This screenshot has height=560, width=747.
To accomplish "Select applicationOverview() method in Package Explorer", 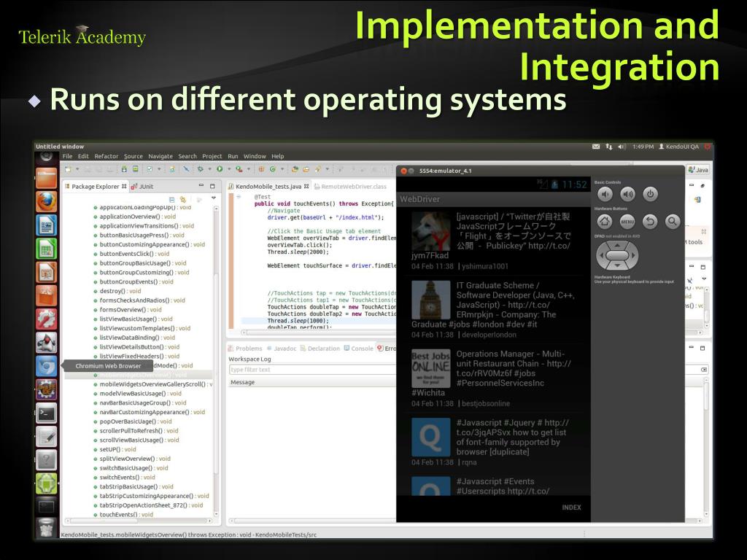I will click(137, 217).
